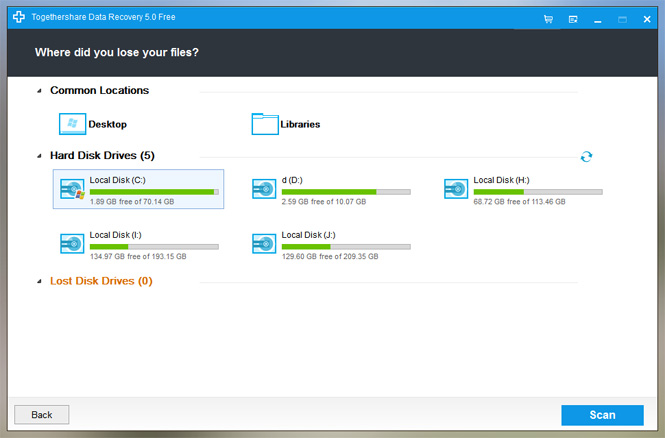Image resolution: width=665 pixels, height=438 pixels.
Task: Select the 'Local Disk (J:)' name text
Action: (308, 235)
